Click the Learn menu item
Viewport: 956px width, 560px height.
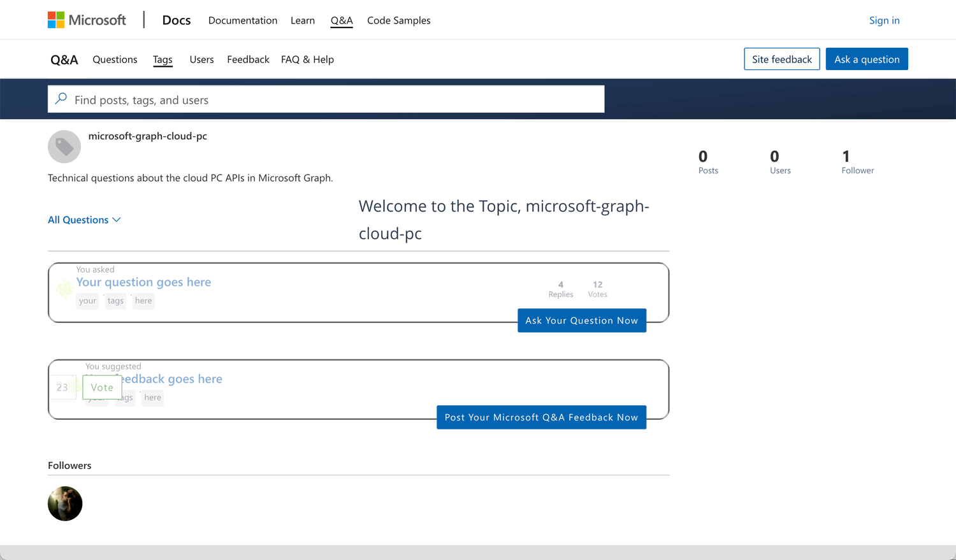tap(303, 20)
